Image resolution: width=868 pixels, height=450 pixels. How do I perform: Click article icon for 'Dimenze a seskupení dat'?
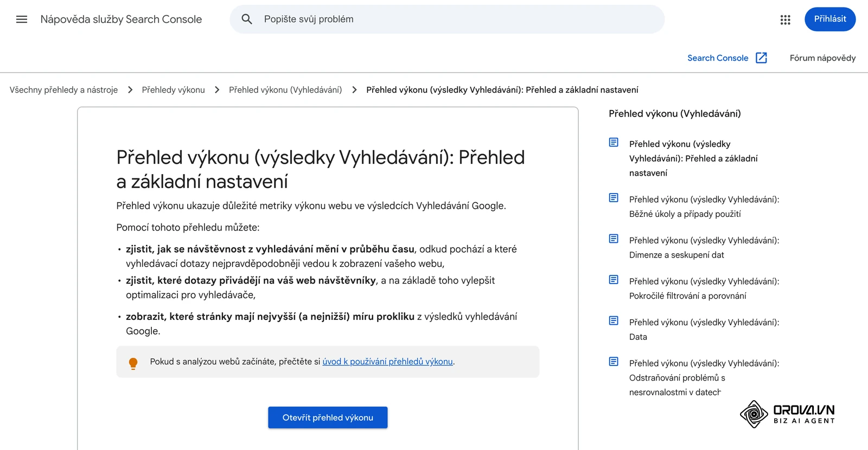[x=614, y=239]
